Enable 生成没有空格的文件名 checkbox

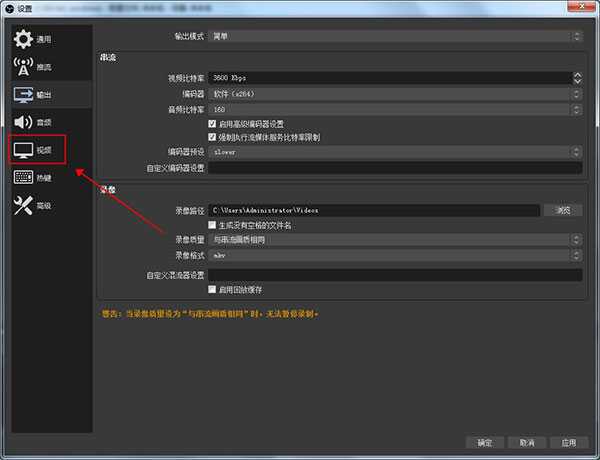212,226
